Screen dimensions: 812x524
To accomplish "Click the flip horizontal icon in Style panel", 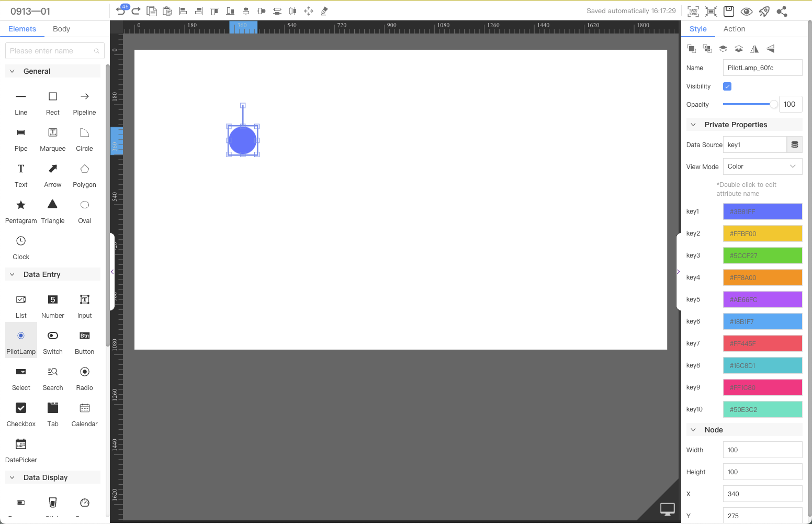I will (754, 49).
